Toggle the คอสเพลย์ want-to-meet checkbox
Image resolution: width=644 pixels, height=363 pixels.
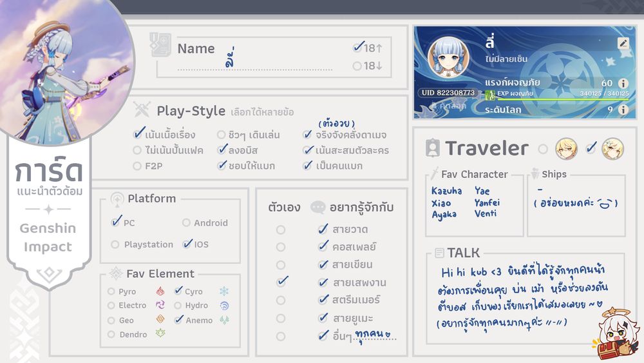click(323, 246)
